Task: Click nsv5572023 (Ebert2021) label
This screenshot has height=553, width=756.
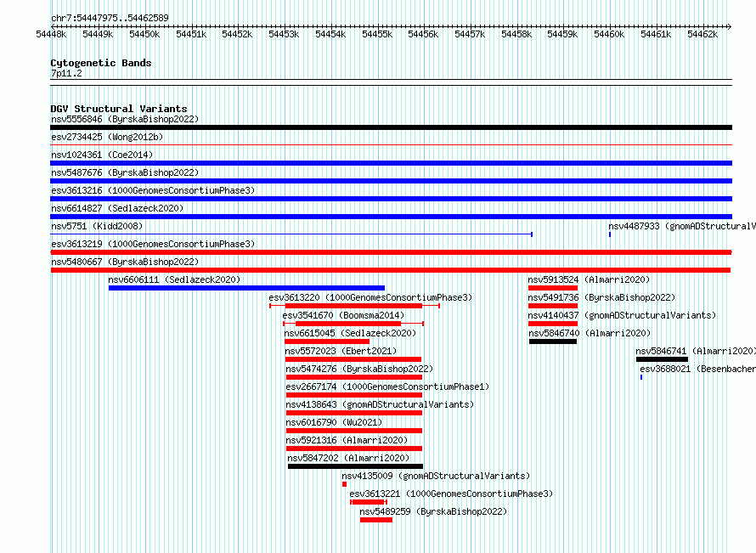Action: click(341, 351)
